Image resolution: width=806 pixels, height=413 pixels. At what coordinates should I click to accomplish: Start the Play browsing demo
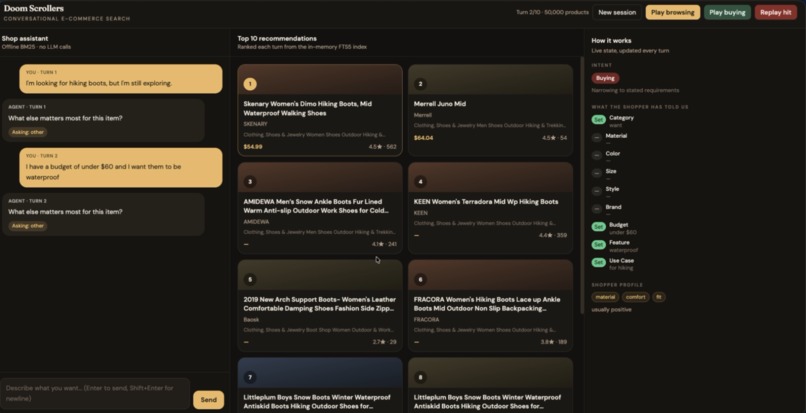coord(672,12)
